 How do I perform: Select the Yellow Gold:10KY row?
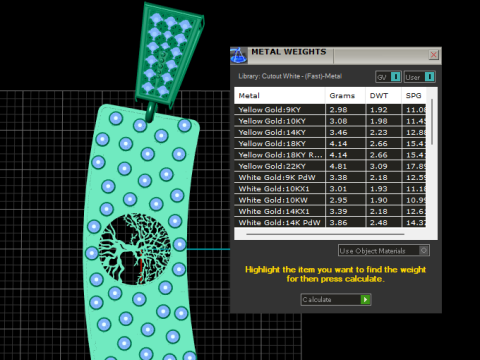point(330,121)
